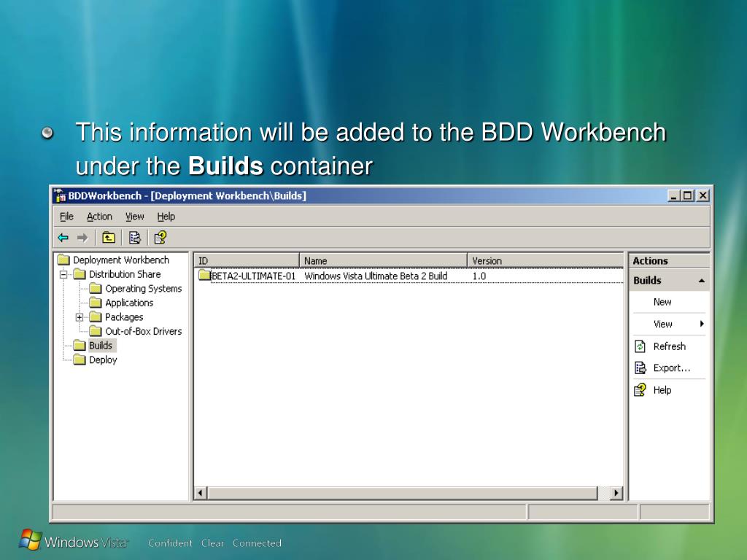Select Out-of-Box Drivers label in tree
Viewport: 747px width, 560px height.
click(x=144, y=332)
